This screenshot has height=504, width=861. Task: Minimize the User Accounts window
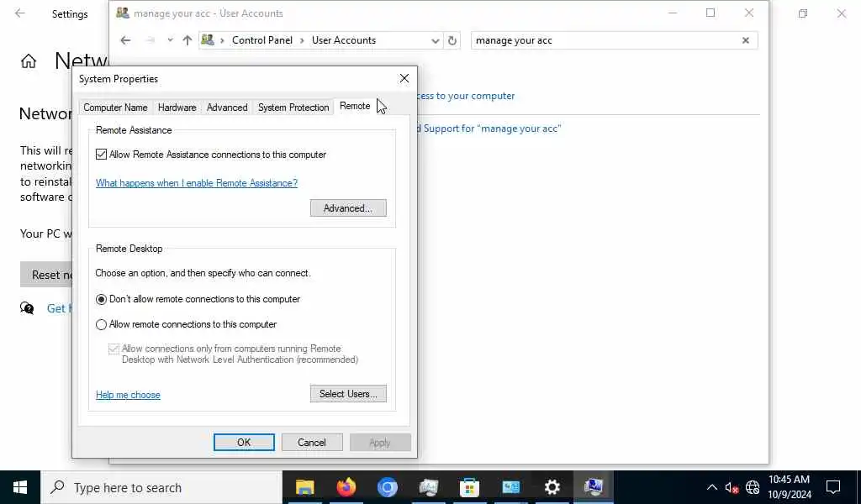coord(673,13)
